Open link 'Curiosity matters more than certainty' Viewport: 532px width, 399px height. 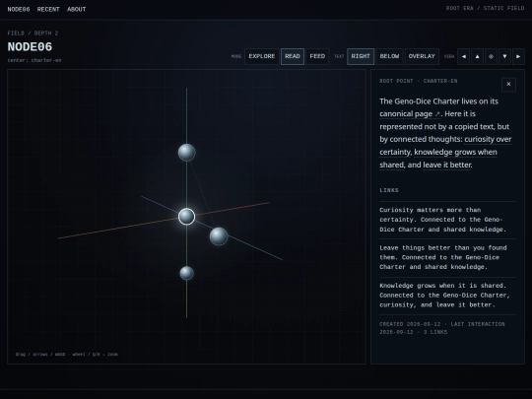click(x=447, y=220)
